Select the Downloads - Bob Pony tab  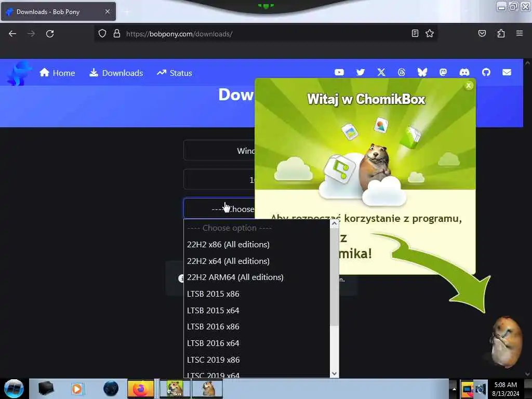pyautogui.click(x=58, y=11)
